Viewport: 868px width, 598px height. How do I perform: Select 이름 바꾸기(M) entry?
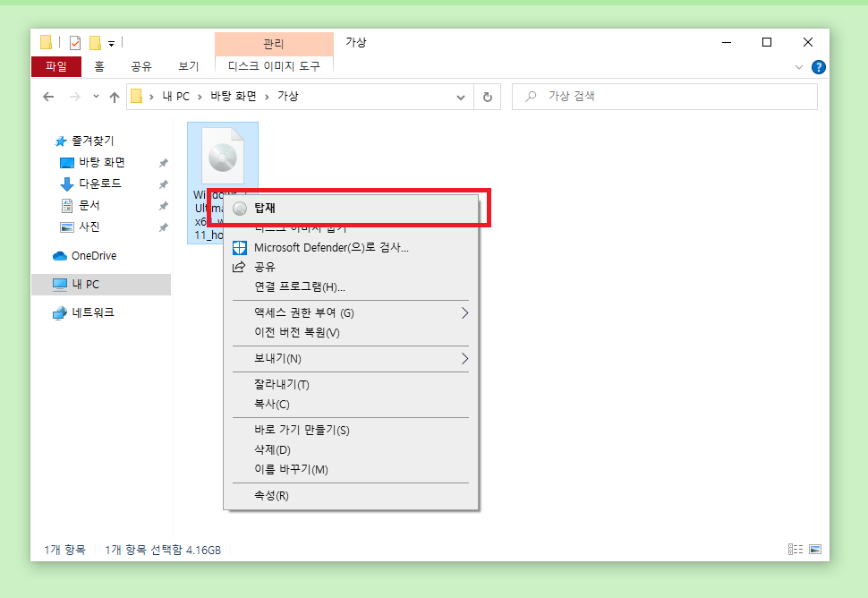[351, 470]
